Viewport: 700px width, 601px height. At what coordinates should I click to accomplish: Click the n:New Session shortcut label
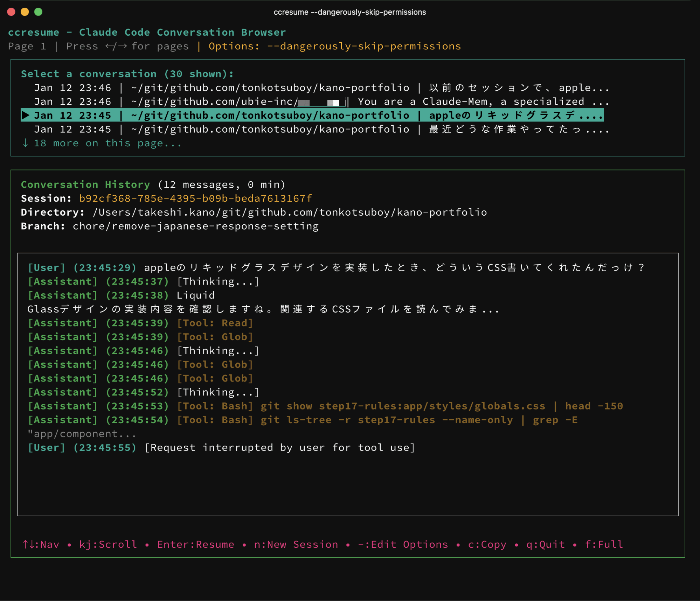pyautogui.click(x=296, y=544)
